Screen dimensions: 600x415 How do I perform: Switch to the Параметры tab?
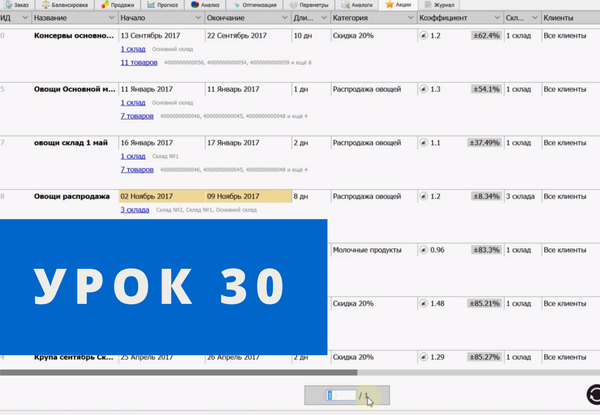(x=309, y=5)
